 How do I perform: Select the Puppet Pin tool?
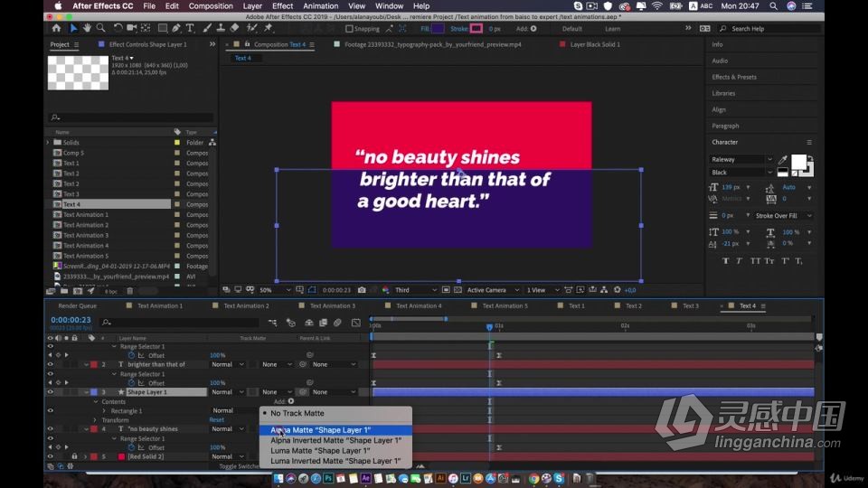(269, 28)
